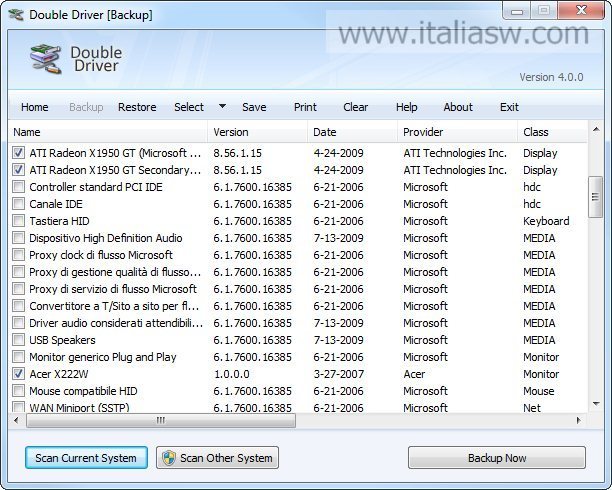Click the 3-27-2007 date cell
Viewport: 612px width, 490px height.
click(338, 374)
